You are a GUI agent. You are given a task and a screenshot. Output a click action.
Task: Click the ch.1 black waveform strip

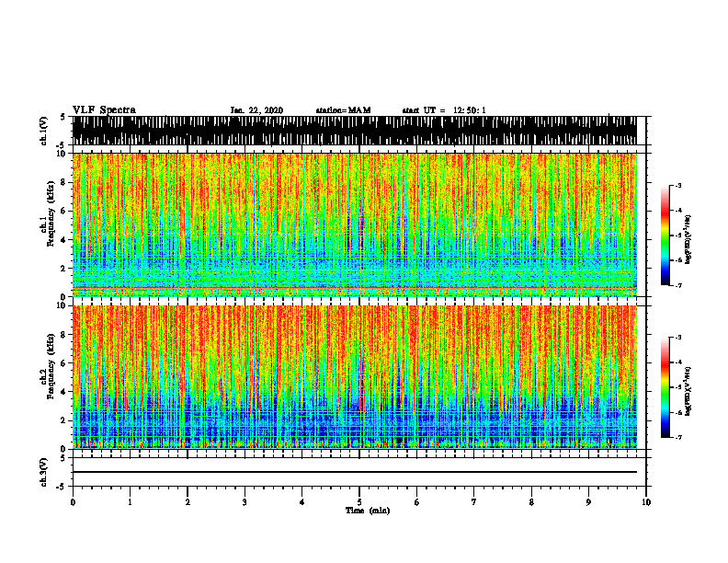coord(354,131)
